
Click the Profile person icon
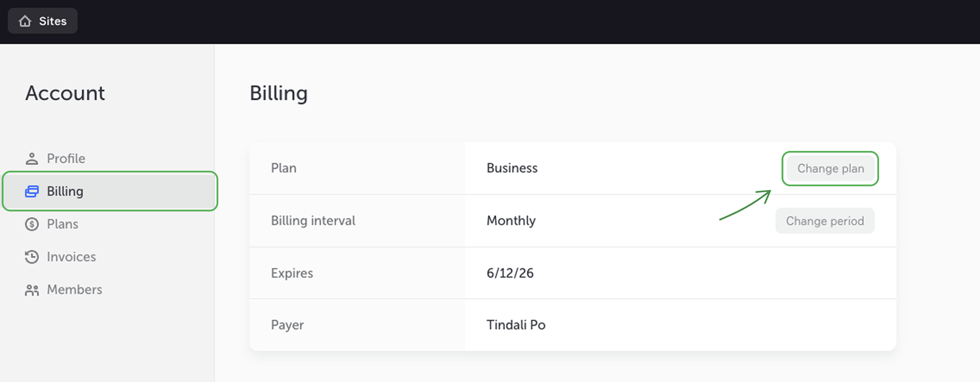click(32, 159)
